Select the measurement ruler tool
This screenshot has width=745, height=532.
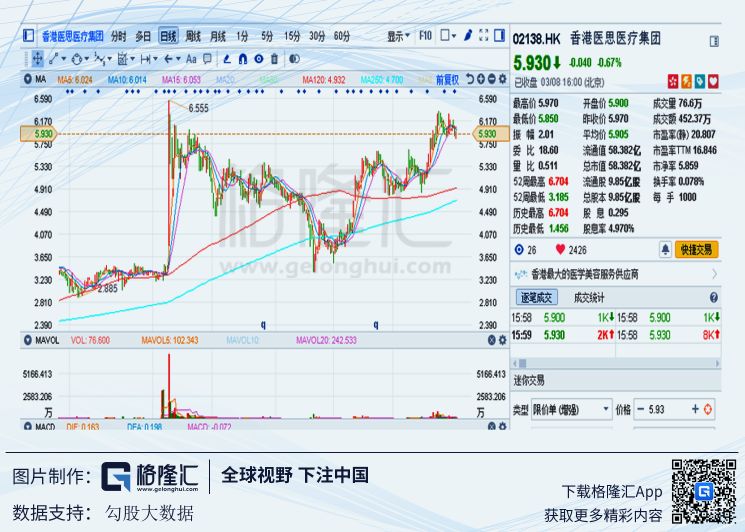[122, 59]
